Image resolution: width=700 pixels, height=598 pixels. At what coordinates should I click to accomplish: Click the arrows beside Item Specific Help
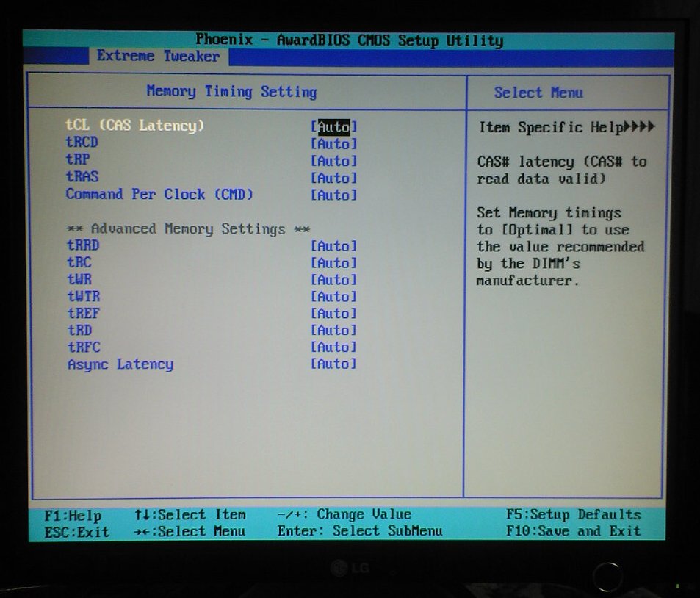point(639,126)
